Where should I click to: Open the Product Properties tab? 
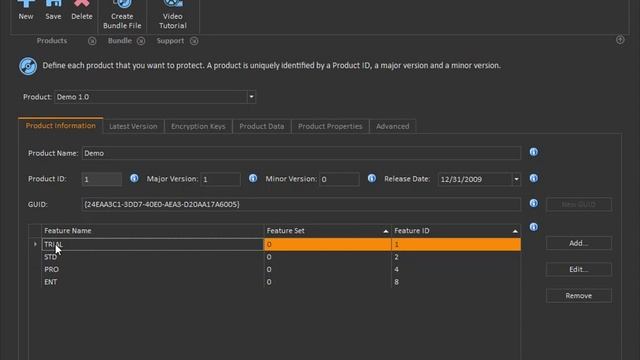tap(330, 127)
